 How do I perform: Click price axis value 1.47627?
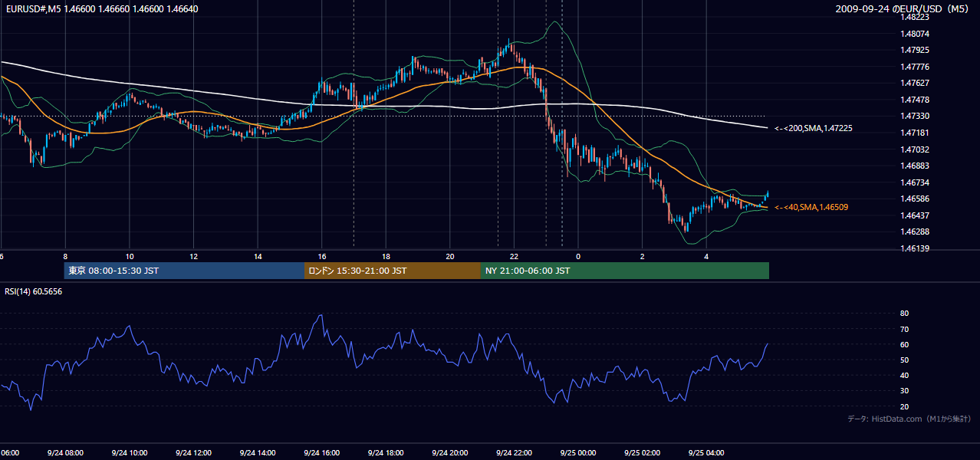click(916, 83)
